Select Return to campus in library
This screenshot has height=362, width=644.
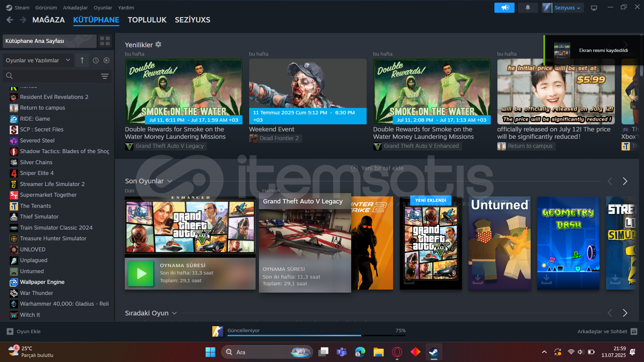pyautogui.click(x=42, y=108)
